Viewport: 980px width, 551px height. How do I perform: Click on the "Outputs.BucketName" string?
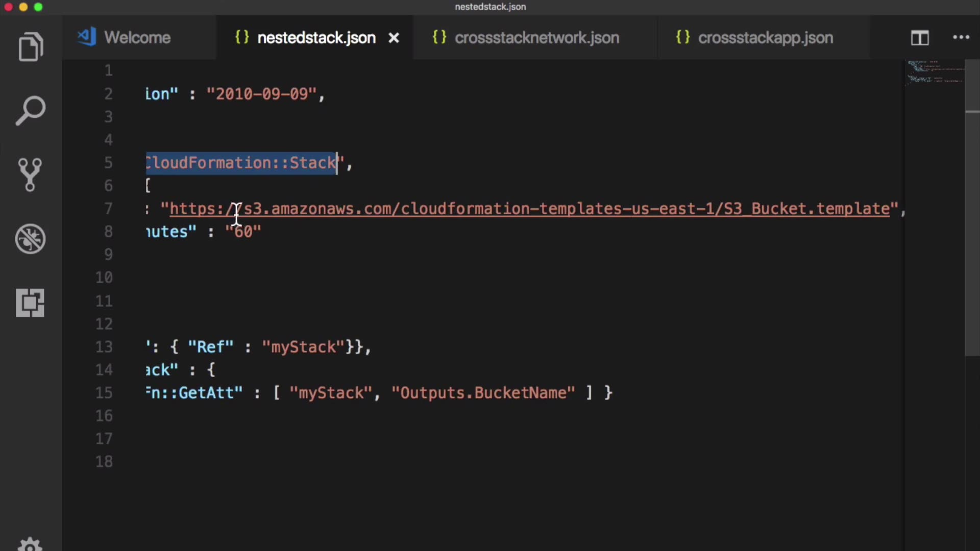point(483,393)
